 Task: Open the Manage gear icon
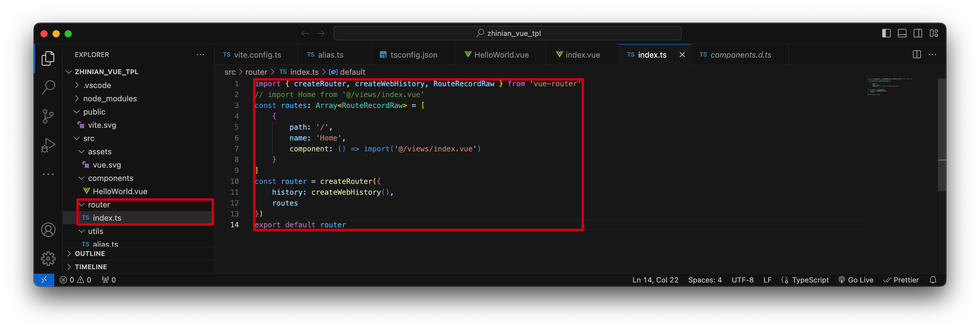tap(48, 258)
